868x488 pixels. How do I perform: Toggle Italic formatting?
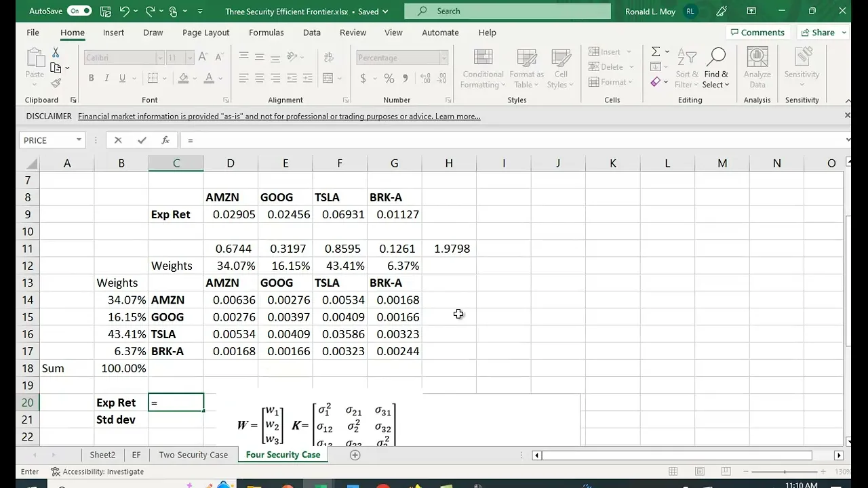106,78
